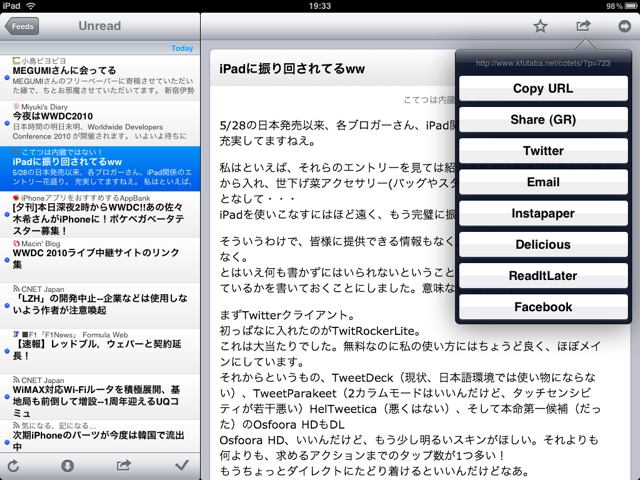Tap the download icon in the bottom toolbar
This screenshot has height=480, width=640.
(68, 465)
